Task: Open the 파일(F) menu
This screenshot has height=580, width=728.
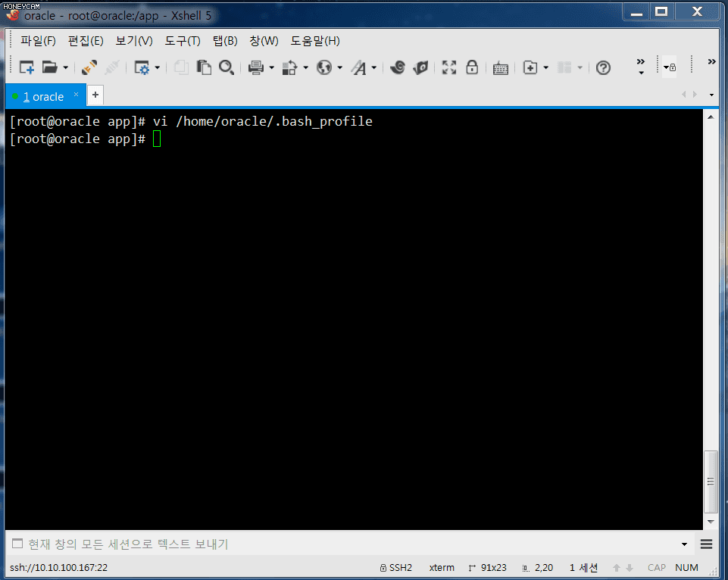Action: coord(38,41)
